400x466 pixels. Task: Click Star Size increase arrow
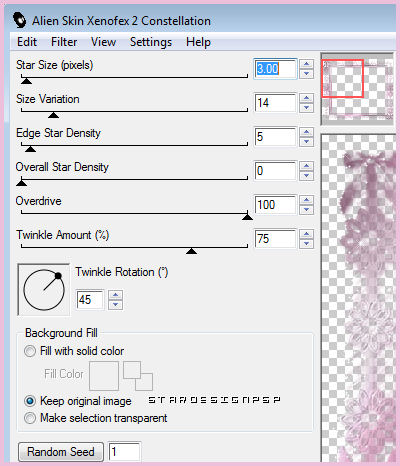pyautogui.click(x=306, y=64)
